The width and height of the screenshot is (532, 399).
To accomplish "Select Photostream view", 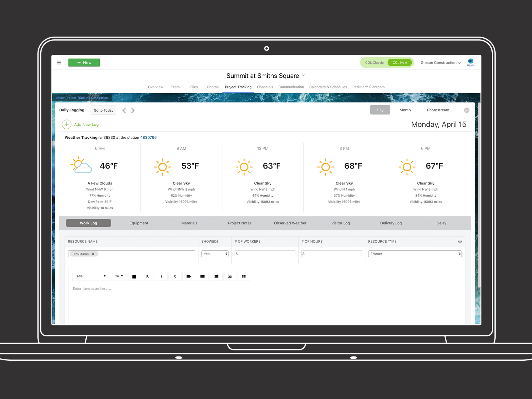I will coord(438,110).
